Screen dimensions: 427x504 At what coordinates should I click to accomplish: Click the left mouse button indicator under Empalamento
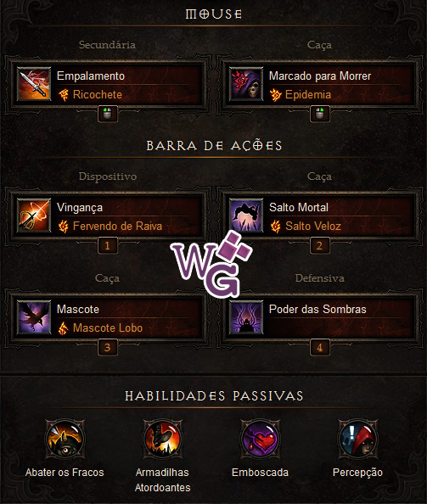108,114
